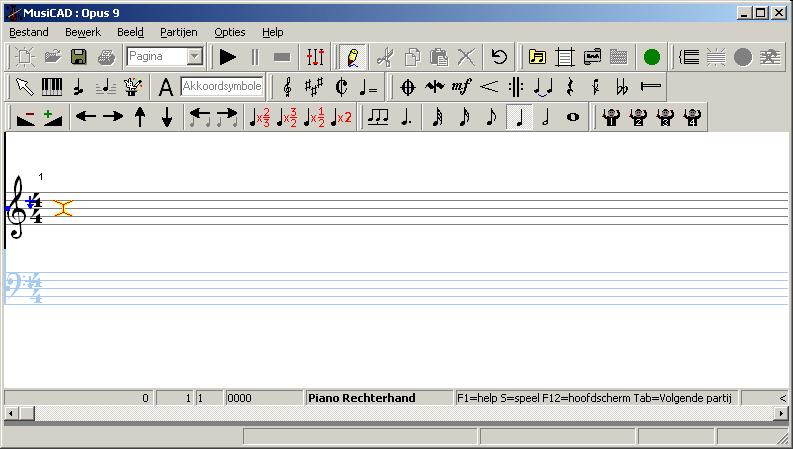Click the scissors cut icon

385,57
